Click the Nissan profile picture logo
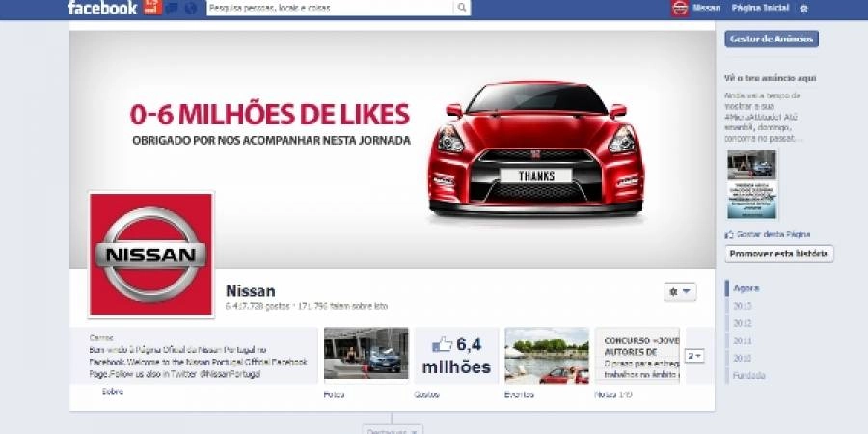 (x=150, y=255)
